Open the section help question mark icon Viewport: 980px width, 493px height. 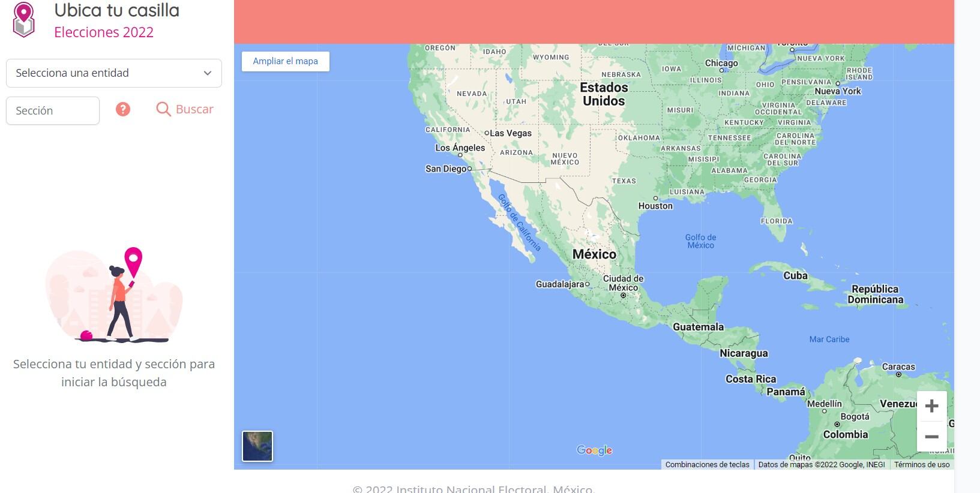123,109
